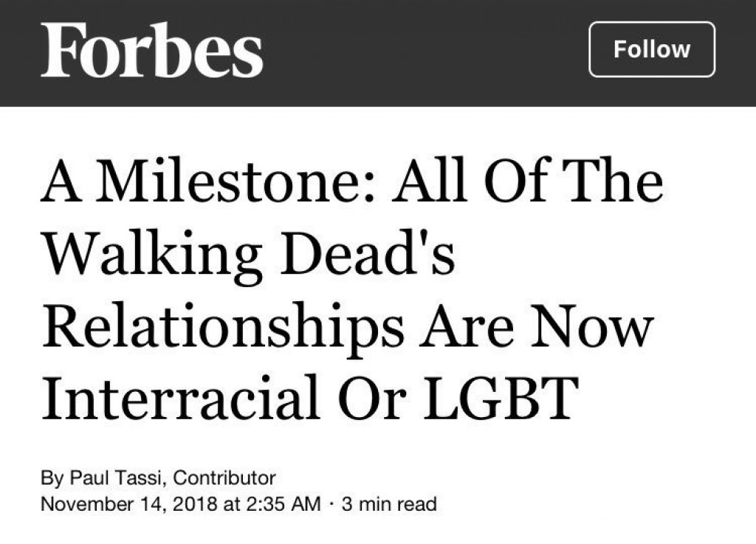Click the word "Milestone:" in the title
Image resolution: width=756 pixels, height=544 pixels.
coord(238,182)
